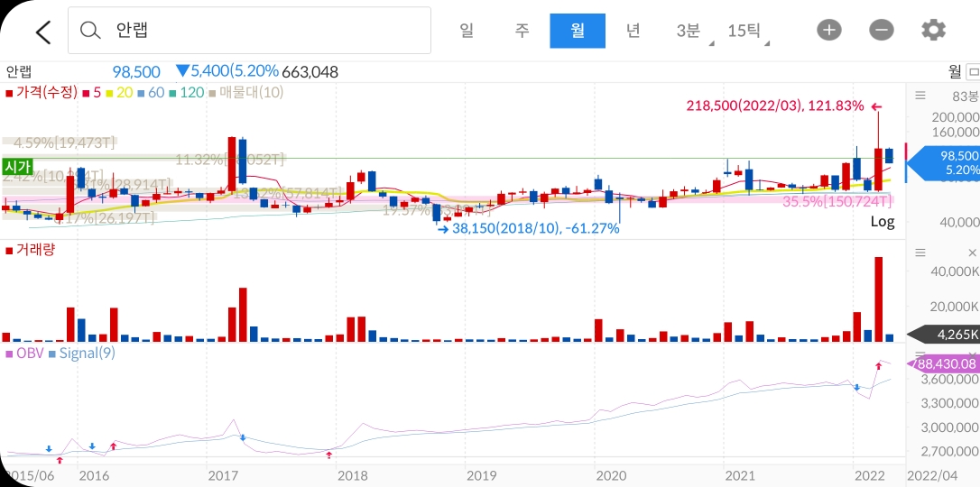Open the search field showing 안랩
Image resolution: width=980 pixels, height=487 pixels.
click(249, 30)
